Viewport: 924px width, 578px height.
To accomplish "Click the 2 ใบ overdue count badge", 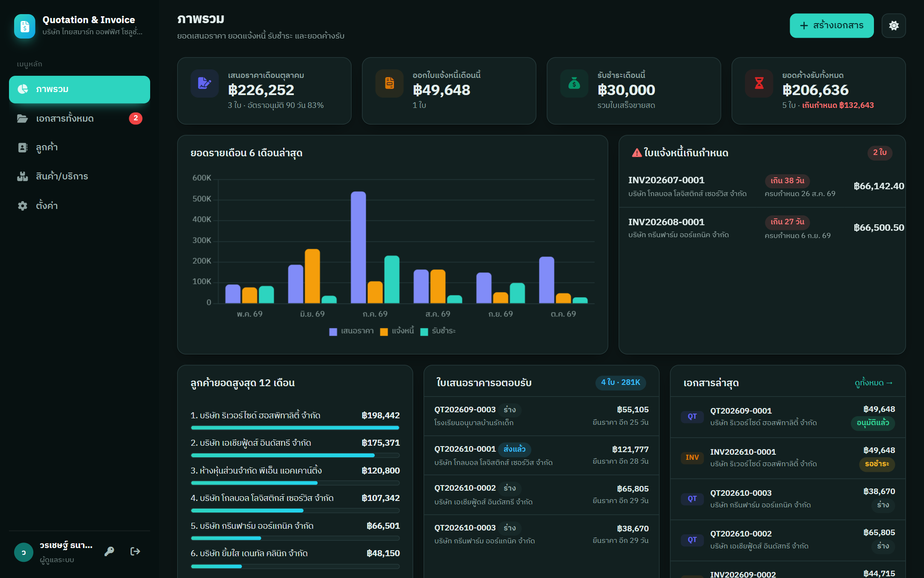I will pyautogui.click(x=880, y=152).
